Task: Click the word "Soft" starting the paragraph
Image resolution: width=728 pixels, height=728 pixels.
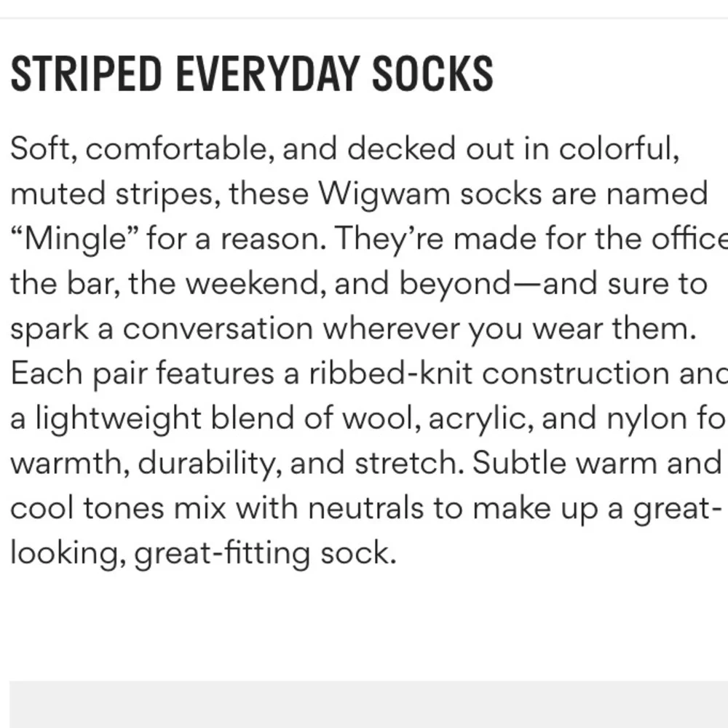Action: coord(41,149)
